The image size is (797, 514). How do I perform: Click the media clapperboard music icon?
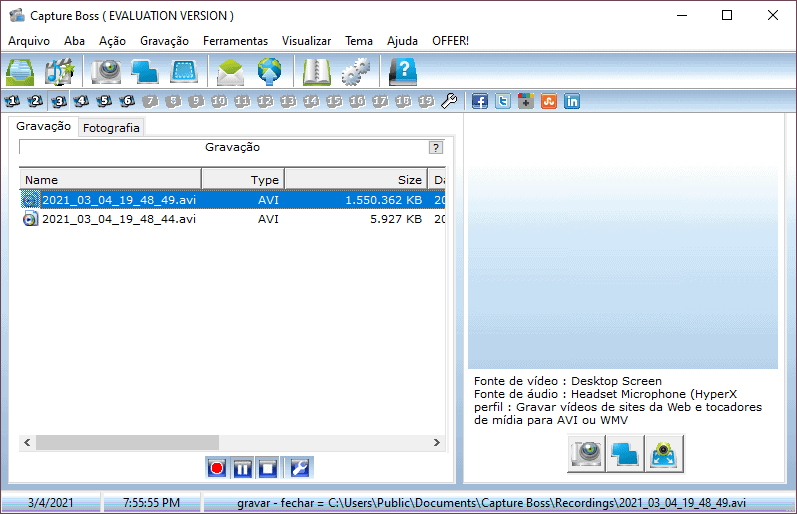click(x=59, y=71)
